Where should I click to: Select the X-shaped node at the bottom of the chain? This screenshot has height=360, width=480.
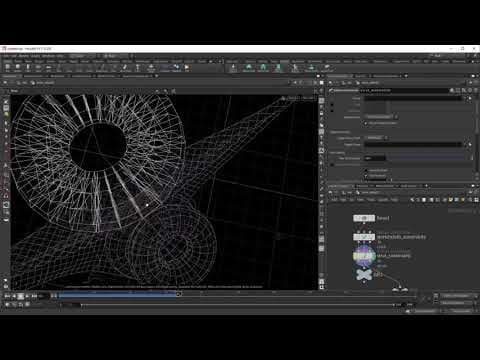[x=364, y=275]
